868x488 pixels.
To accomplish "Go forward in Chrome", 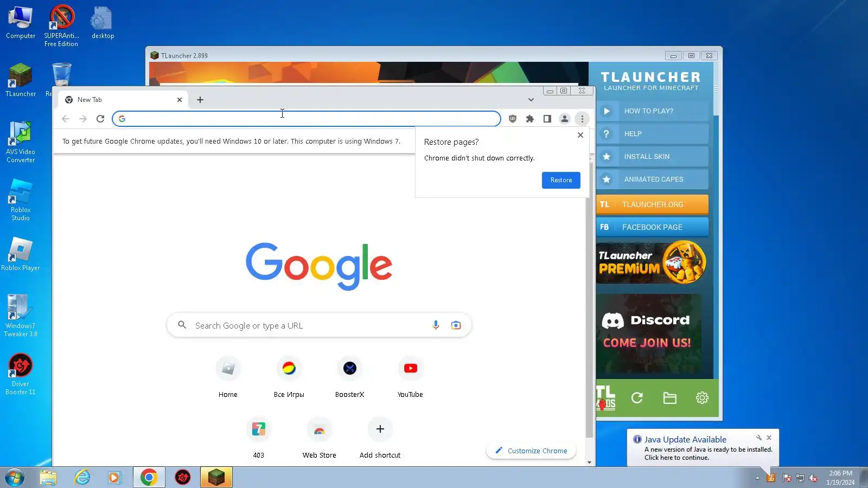I will (83, 119).
